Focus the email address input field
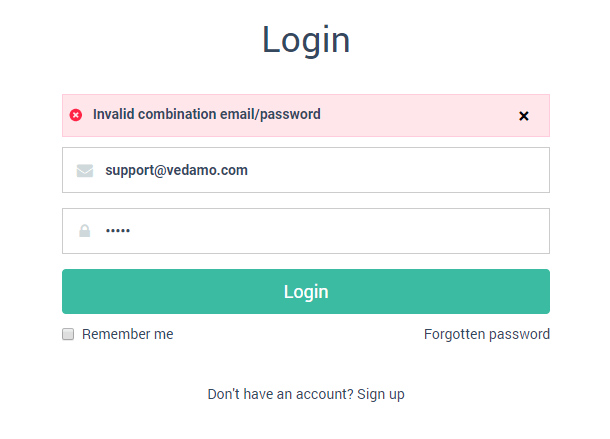The height and width of the screenshot is (439, 610). (x=306, y=170)
